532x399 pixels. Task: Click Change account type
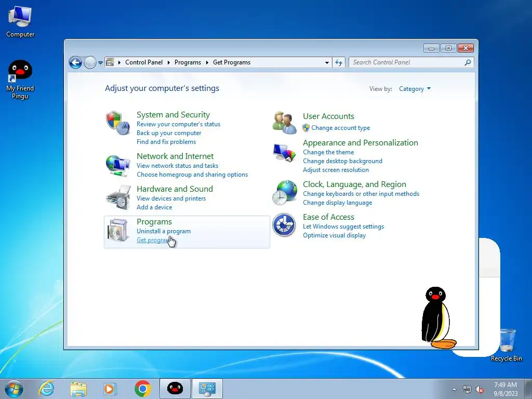pyautogui.click(x=341, y=128)
